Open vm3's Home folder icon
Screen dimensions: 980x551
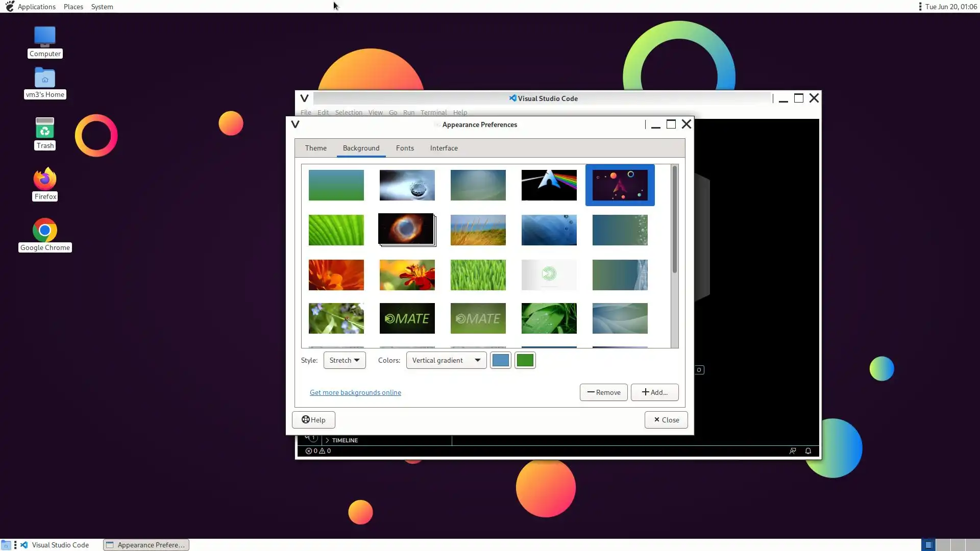click(45, 79)
